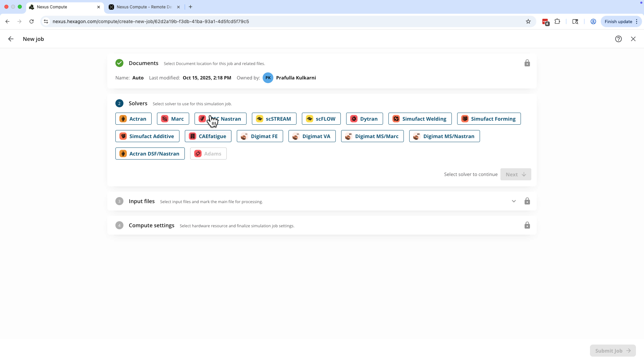Select the first Nexus Compute tab
Viewport: 644px width, 362px height.
click(x=65, y=7)
